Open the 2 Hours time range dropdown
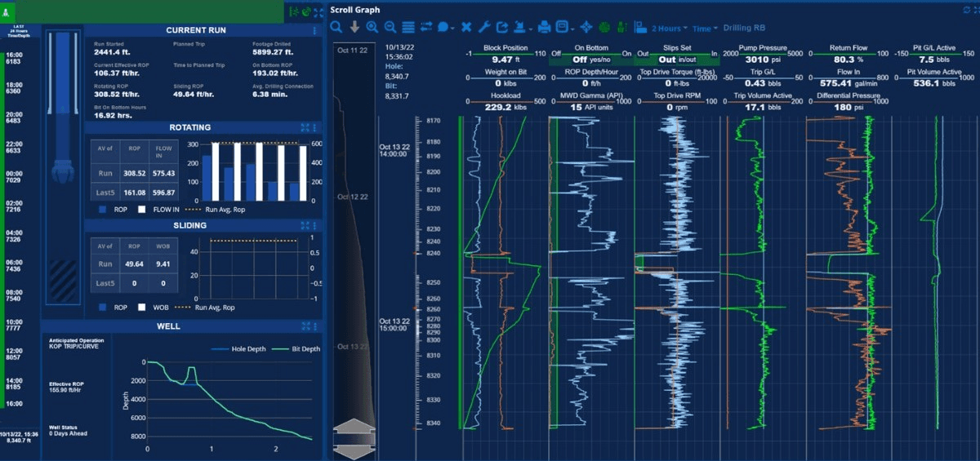Viewport: 980px width, 461px height. pos(670,29)
